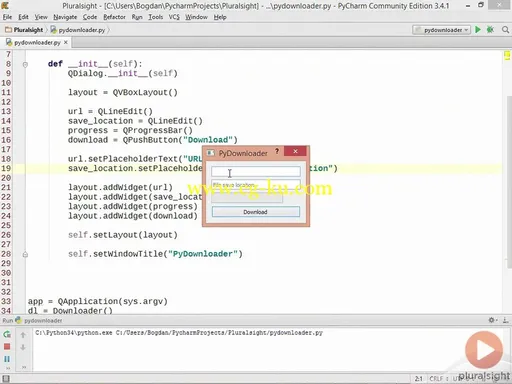Click Pluralsight in the navigation breadcrumb
This screenshot has width=512, height=384.
(x=28, y=30)
